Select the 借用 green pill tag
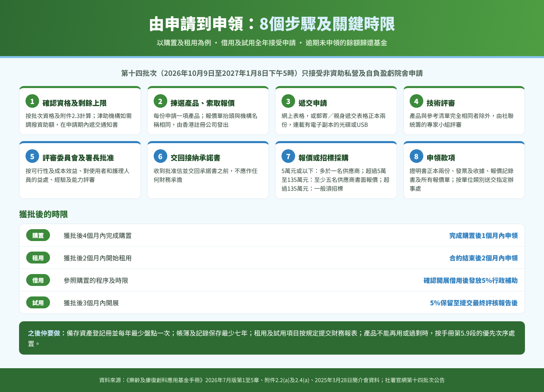The image size is (544, 392). (x=38, y=280)
